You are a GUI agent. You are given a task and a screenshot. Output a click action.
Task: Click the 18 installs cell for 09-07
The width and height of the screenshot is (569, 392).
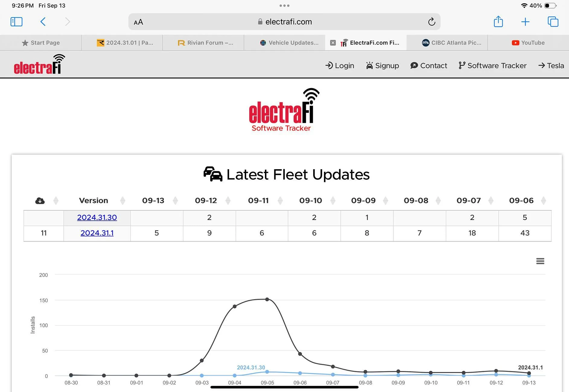coord(472,233)
